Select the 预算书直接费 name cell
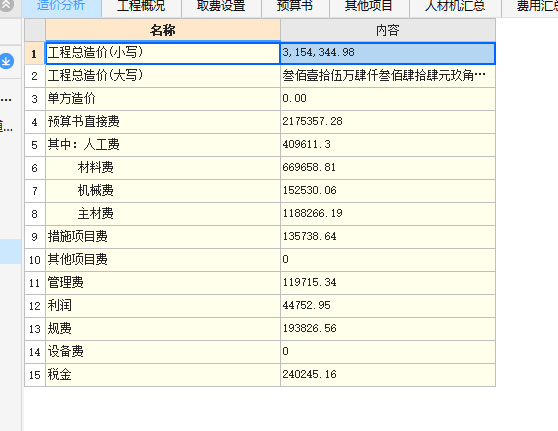Screen dimensions: 558x431 pyautogui.click(x=163, y=122)
